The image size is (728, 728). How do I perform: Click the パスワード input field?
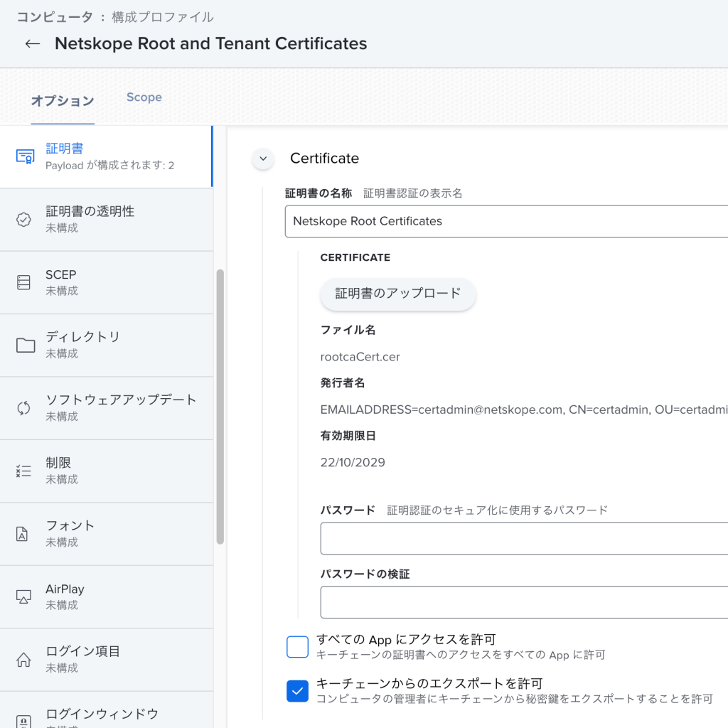point(524,538)
